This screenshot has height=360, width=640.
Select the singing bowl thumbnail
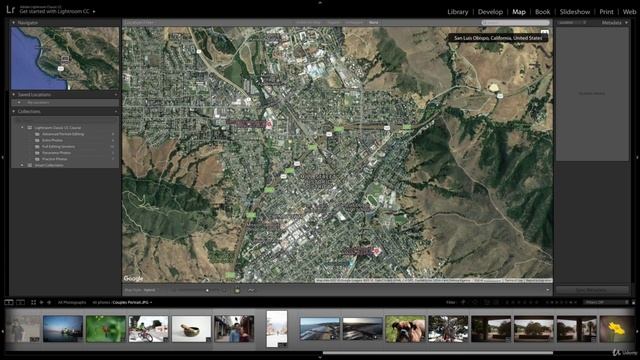point(191,329)
